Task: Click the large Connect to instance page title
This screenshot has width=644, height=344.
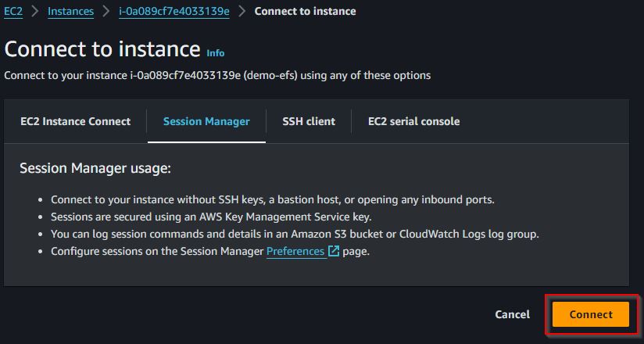Action: (x=102, y=48)
